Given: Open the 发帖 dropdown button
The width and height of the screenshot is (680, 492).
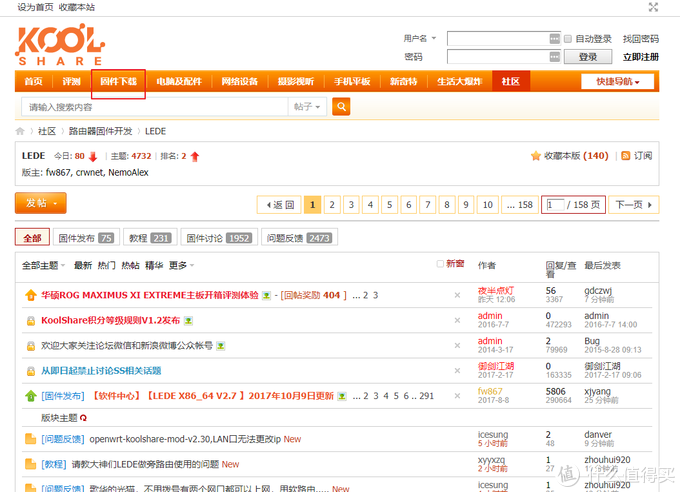Looking at the screenshot, I should pos(41,203).
